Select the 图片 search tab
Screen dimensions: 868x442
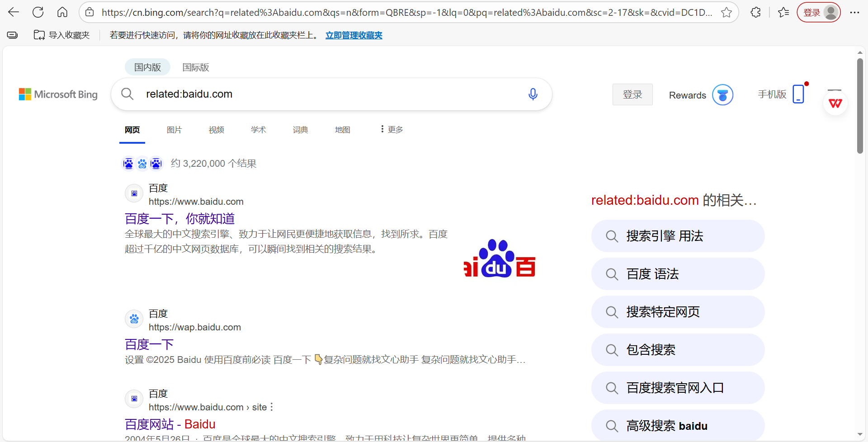174,130
